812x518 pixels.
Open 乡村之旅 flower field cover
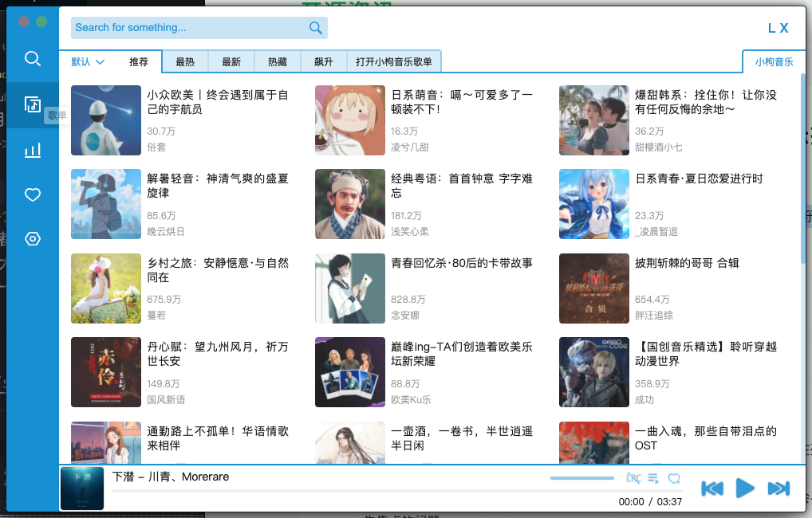pyautogui.click(x=106, y=288)
